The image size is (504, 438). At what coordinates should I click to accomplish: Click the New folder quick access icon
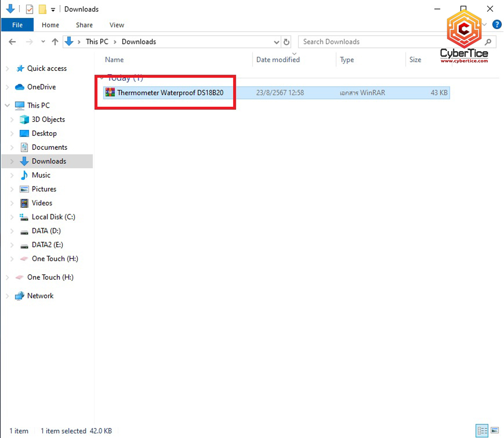(42, 9)
